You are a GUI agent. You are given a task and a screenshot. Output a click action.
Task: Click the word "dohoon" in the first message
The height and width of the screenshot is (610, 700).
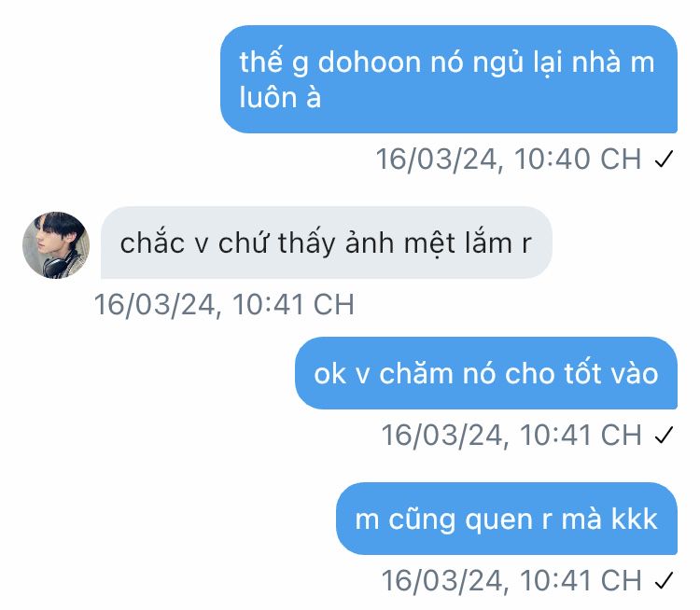370,62
